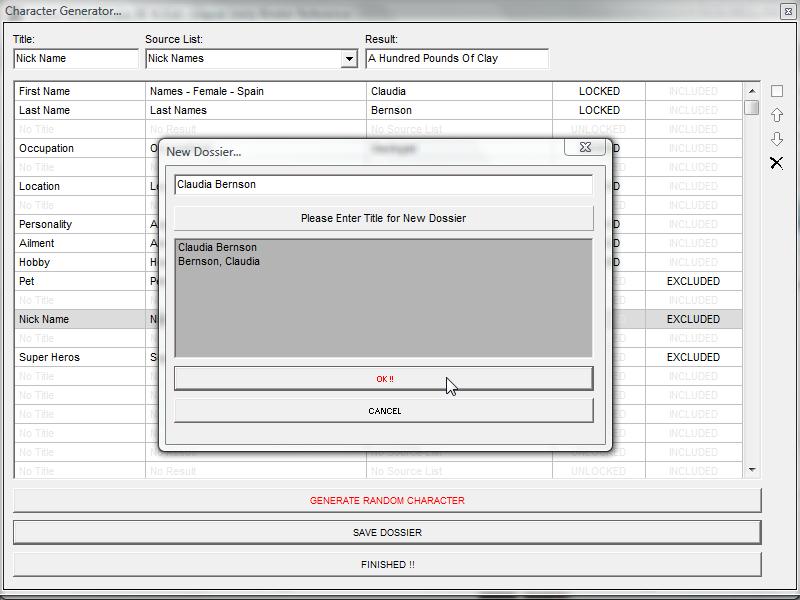Toggle EXCLUDED status for Pet row

[x=693, y=281]
